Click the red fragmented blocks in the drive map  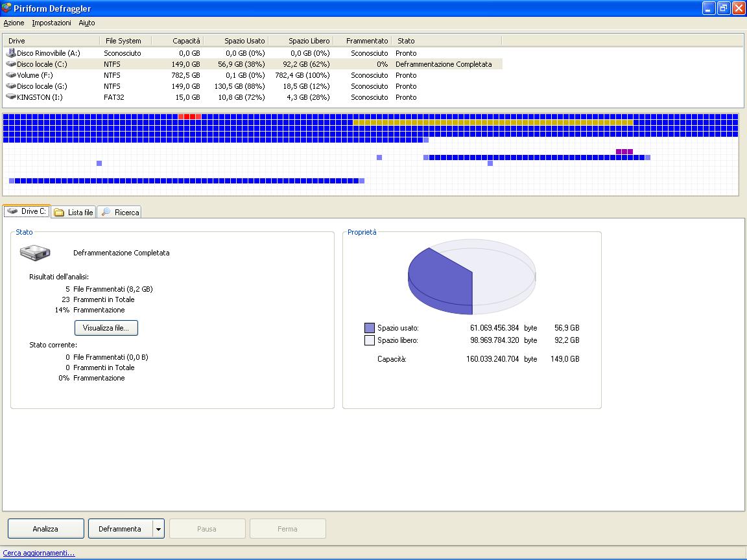coord(189,117)
